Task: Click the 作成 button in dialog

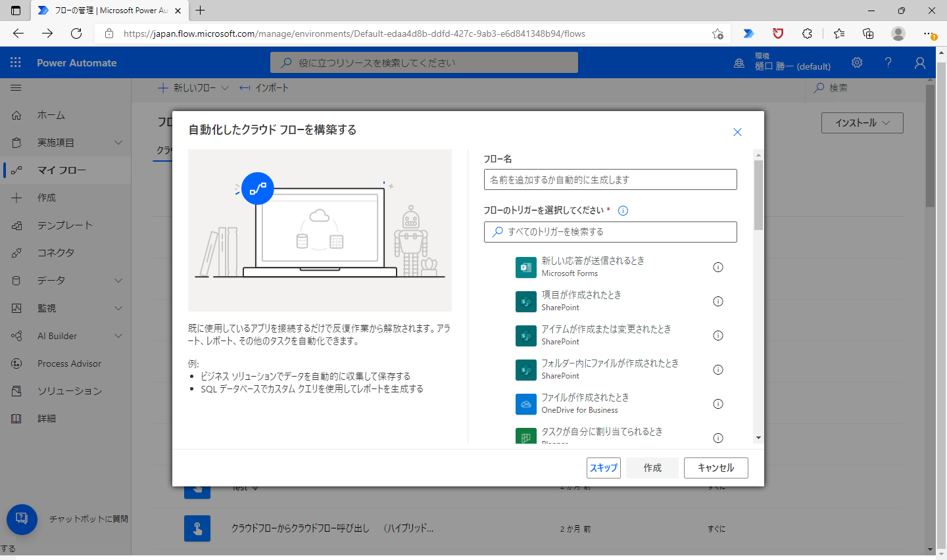Action: coord(652,468)
